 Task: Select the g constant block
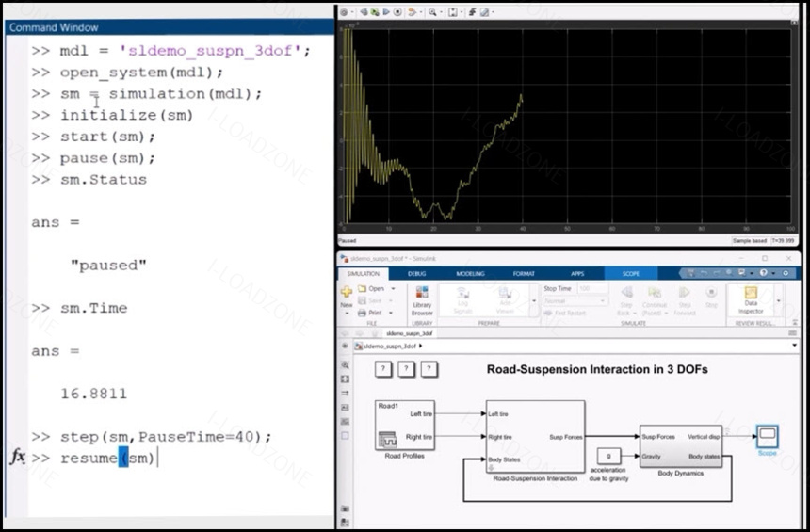(x=608, y=456)
